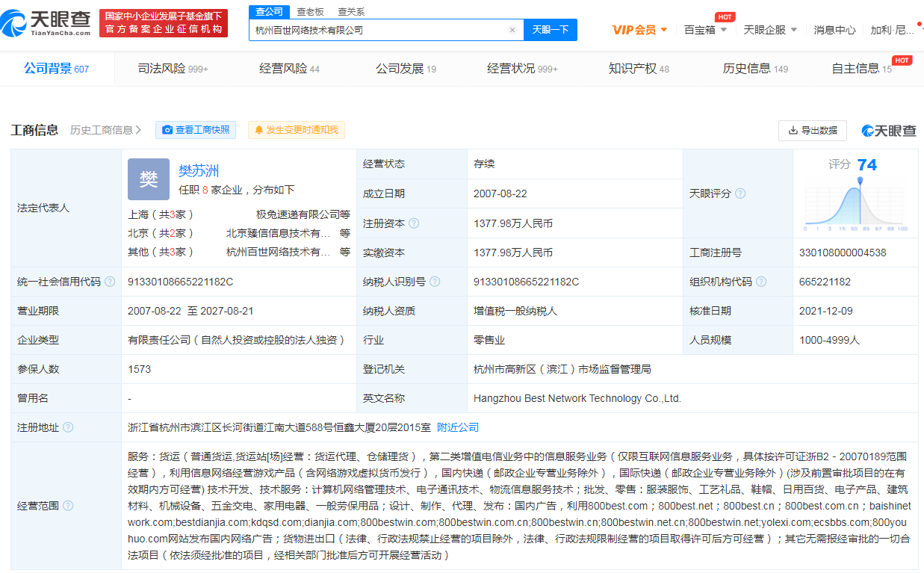Click the TianYanCha logo at top left

coord(46,24)
